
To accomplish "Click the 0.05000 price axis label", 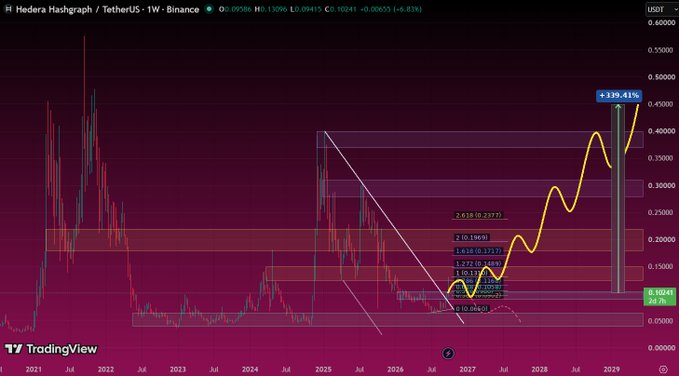I will tap(661, 321).
